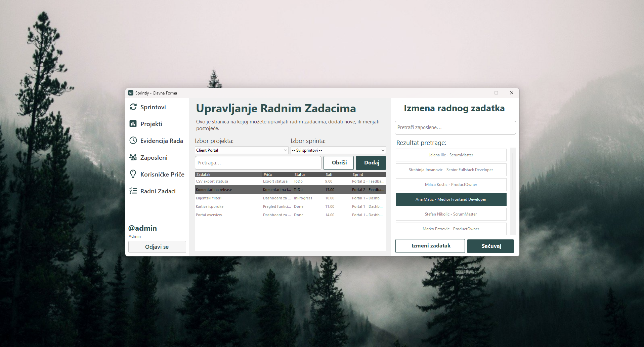
Task: Focus the Pretraži zaposlene search field
Action: pos(455,127)
